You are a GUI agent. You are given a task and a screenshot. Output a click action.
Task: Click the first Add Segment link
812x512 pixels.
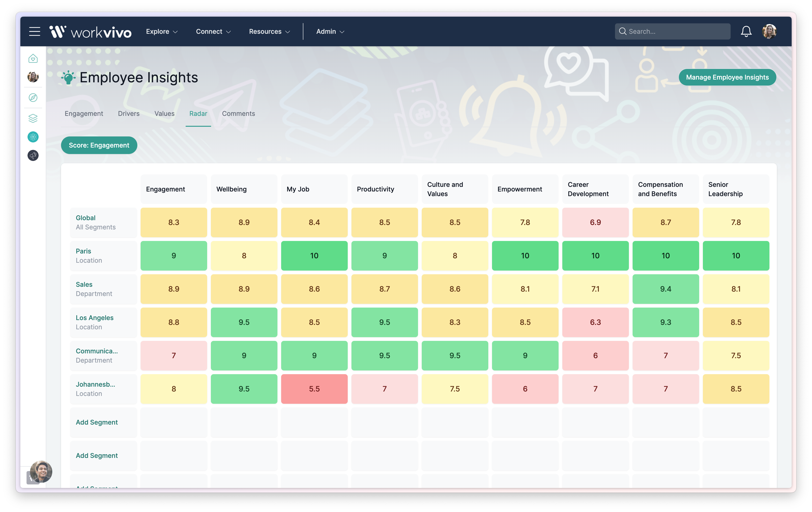[96, 422]
